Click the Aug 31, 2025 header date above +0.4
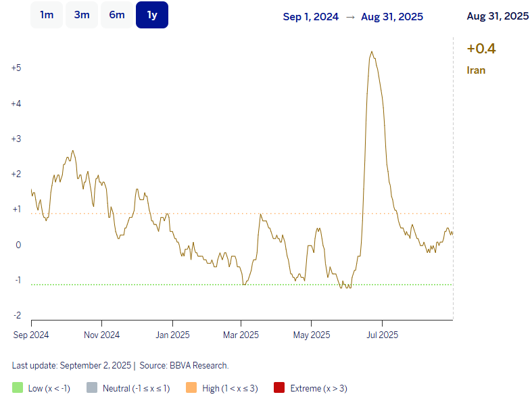Screen dimensions: 532x403 click(x=498, y=16)
